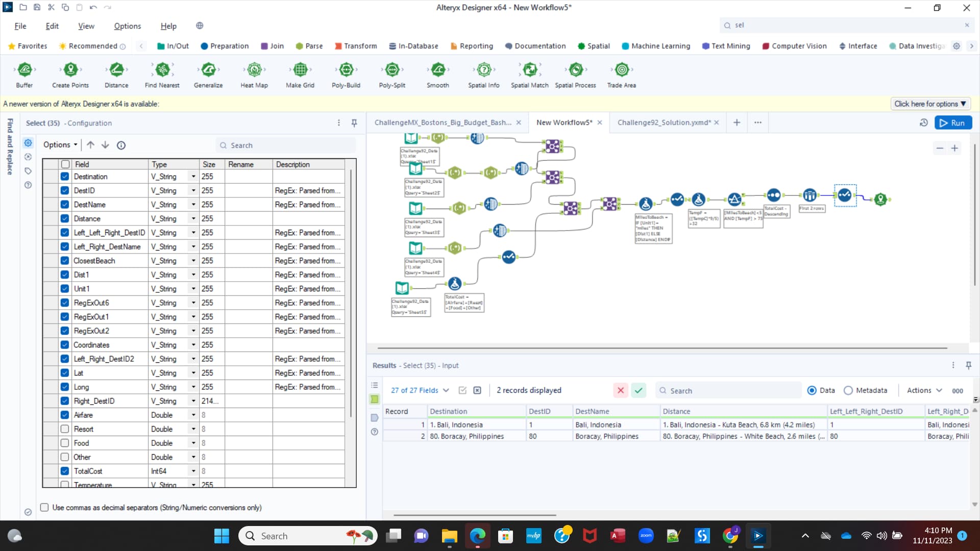Select the Heat Map tool icon

coord(254,69)
